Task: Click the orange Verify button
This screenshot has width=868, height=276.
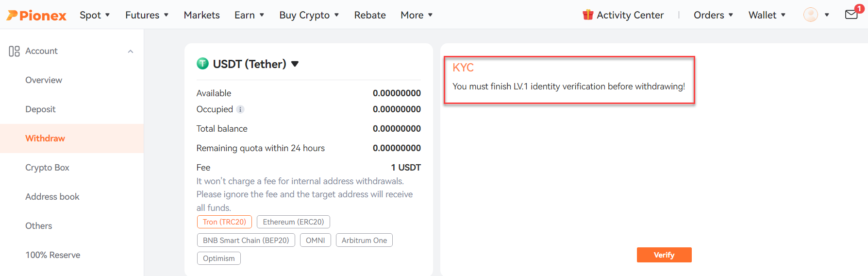Action: [664, 255]
